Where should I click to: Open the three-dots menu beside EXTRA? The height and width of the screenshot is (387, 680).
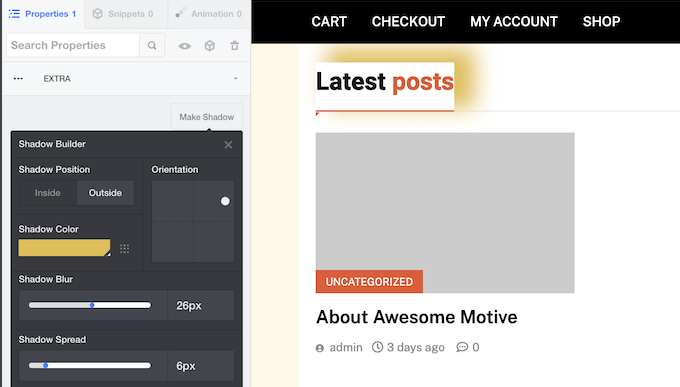click(x=18, y=79)
